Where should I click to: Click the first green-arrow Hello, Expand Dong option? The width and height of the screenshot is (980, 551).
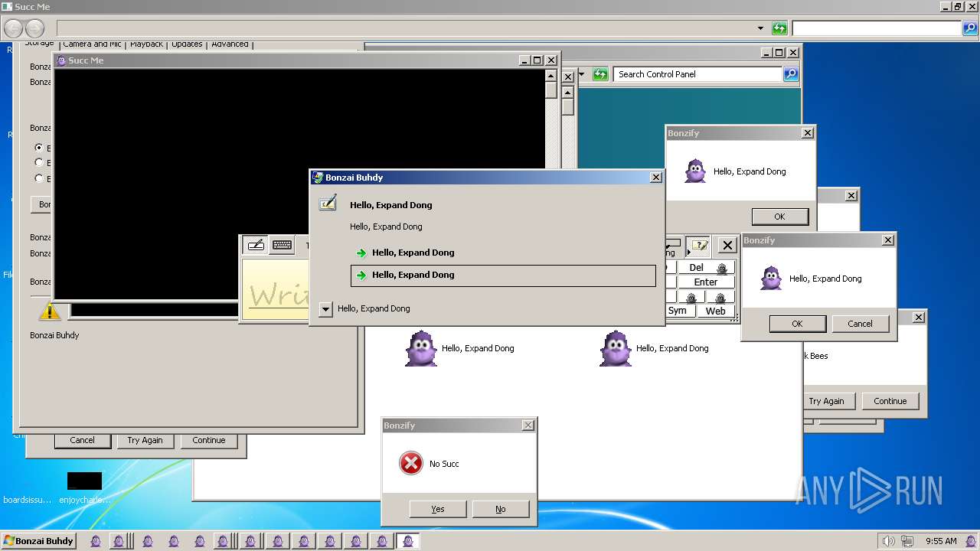(503, 253)
